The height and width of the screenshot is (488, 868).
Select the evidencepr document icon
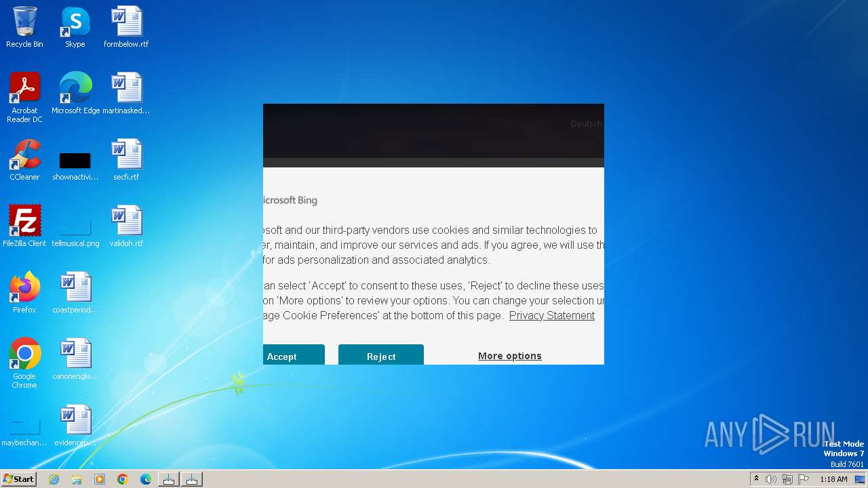tap(75, 426)
